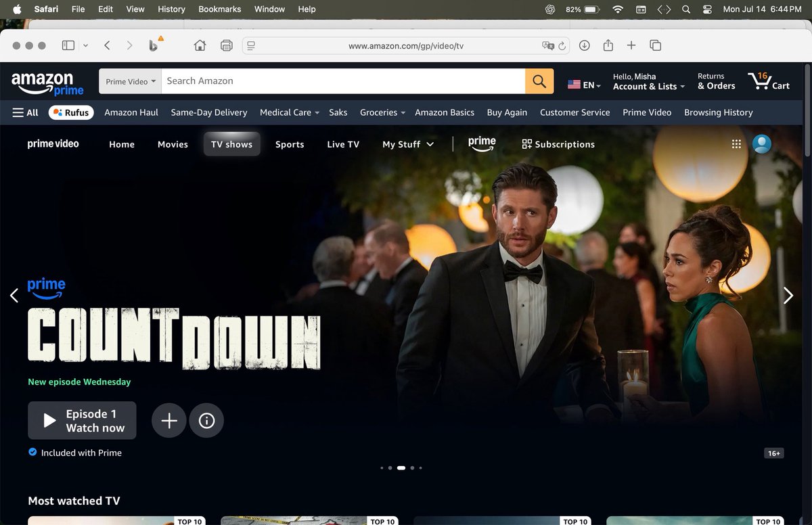Reload the page
The height and width of the screenshot is (525, 812).
562,45
